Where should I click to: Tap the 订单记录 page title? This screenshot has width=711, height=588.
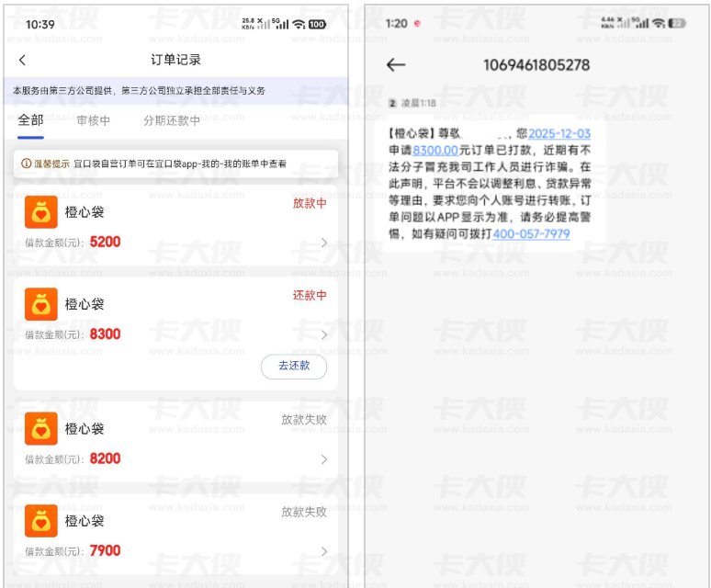(176, 60)
